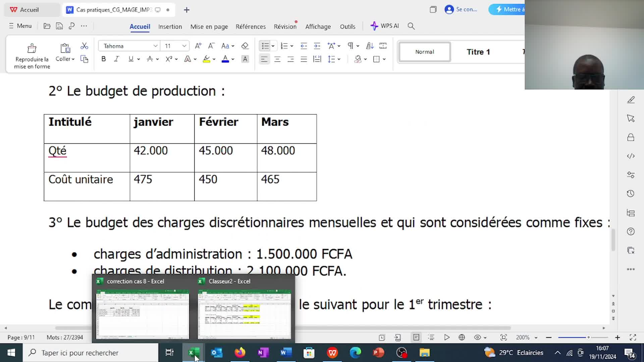Click the Format Painter brush icon
Image resolution: width=644 pixels, height=362 pixels.
[x=32, y=49]
